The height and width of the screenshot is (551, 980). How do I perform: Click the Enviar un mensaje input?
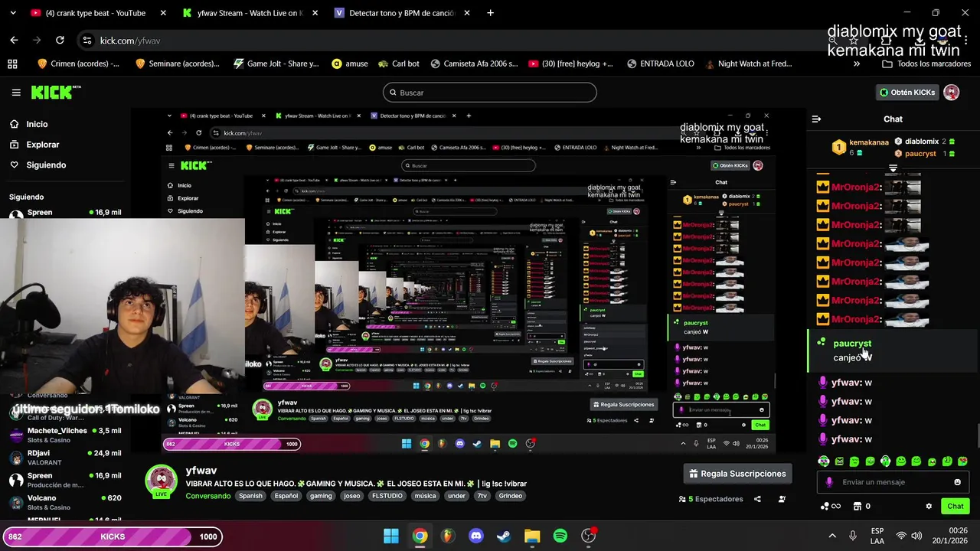[x=893, y=482]
